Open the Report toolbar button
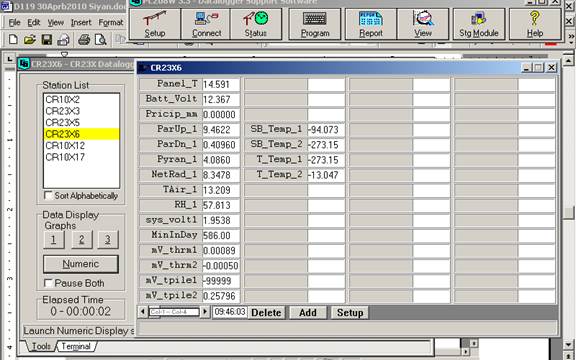Image resolution: width=576 pixels, height=360 pixels. pyautogui.click(x=371, y=24)
